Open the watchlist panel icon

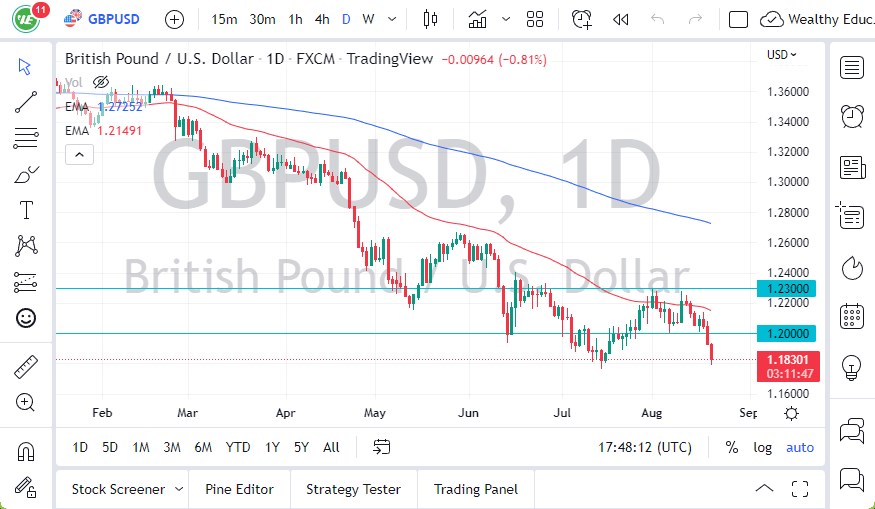(x=852, y=68)
